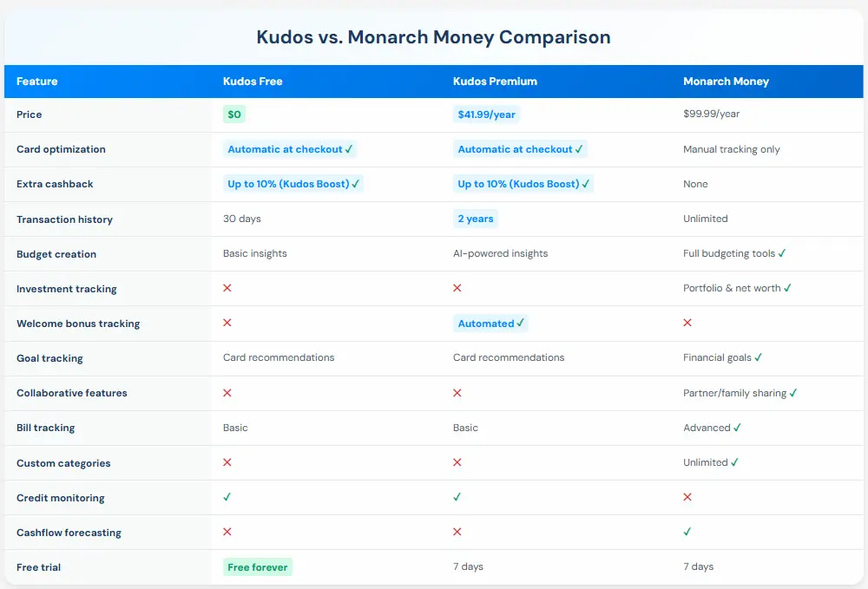Click the green check for Kudos Premium credit monitoring
The image size is (868, 589).
[x=457, y=497]
